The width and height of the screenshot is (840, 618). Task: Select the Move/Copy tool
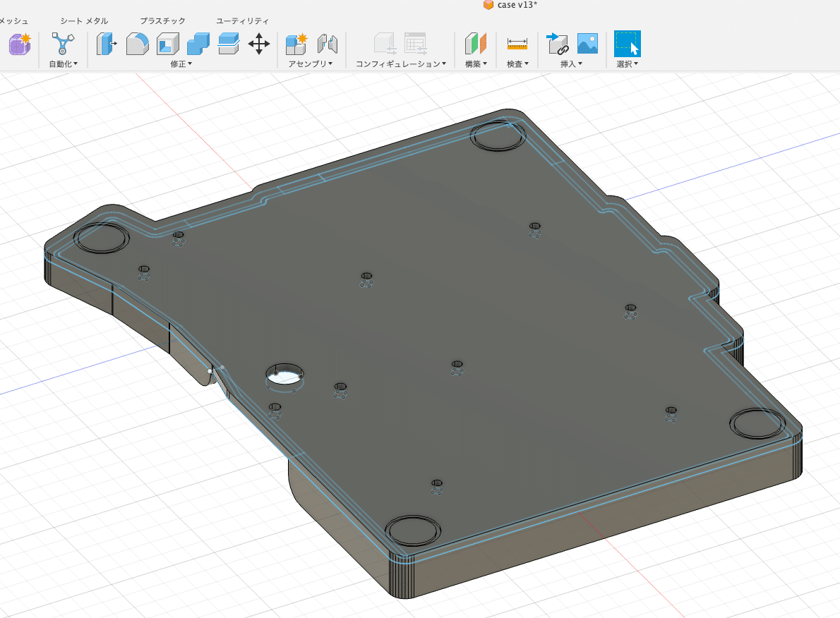pyautogui.click(x=259, y=44)
